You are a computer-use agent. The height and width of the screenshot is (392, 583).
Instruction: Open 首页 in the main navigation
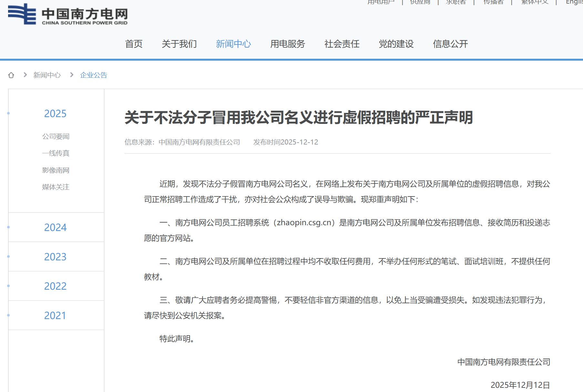pos(134,44)
